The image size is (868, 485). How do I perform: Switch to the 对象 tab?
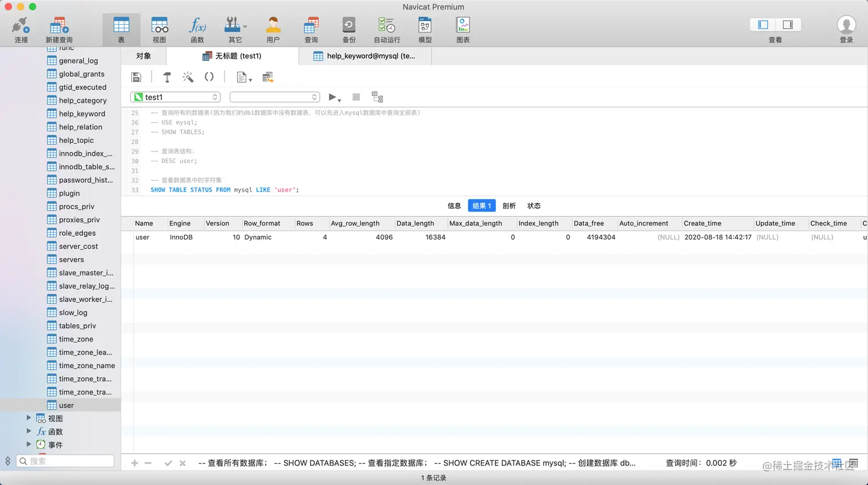pos(144,56)
